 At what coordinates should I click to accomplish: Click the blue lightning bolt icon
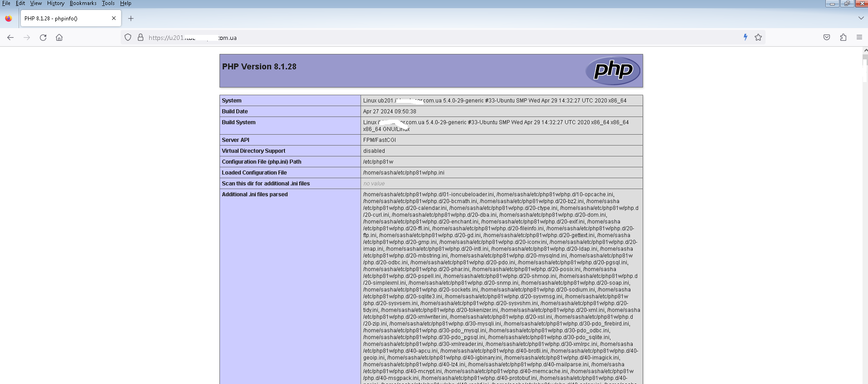(745, 37)
